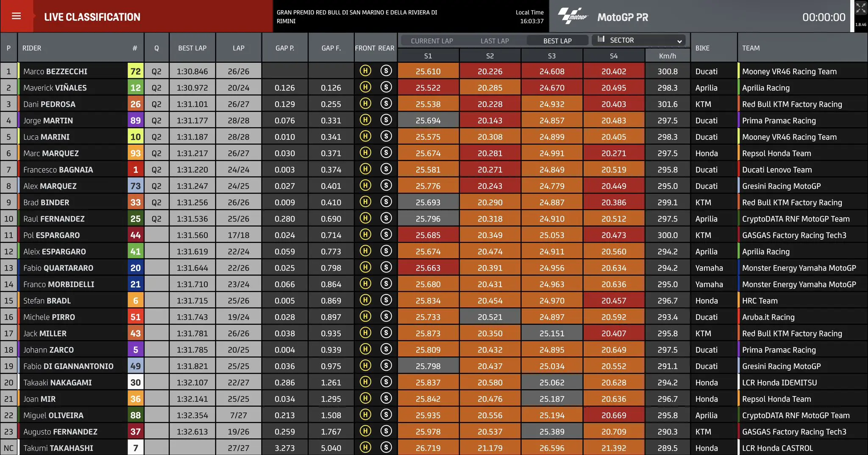This screenshot has width=868, height=455.
Task: Click Pedrosa's rear tyre S icon
Action: (x=386, y=103)
